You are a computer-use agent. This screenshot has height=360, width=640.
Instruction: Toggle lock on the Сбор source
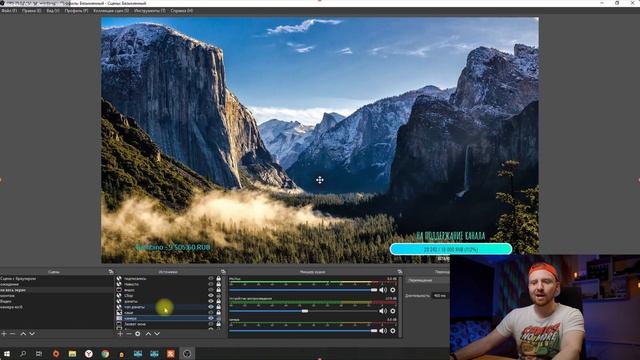tap(218, 296)
